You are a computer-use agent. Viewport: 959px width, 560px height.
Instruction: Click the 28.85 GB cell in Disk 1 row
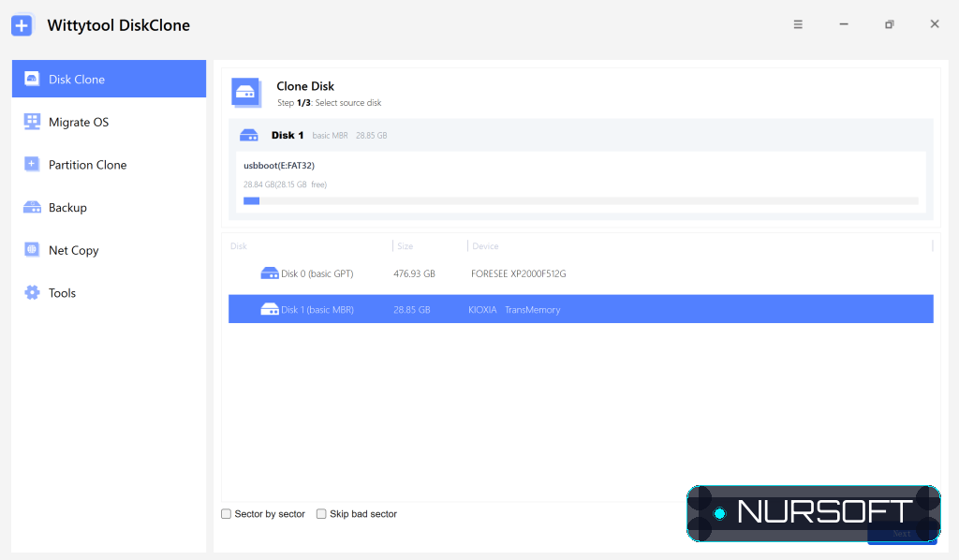[x=412, y=310]
